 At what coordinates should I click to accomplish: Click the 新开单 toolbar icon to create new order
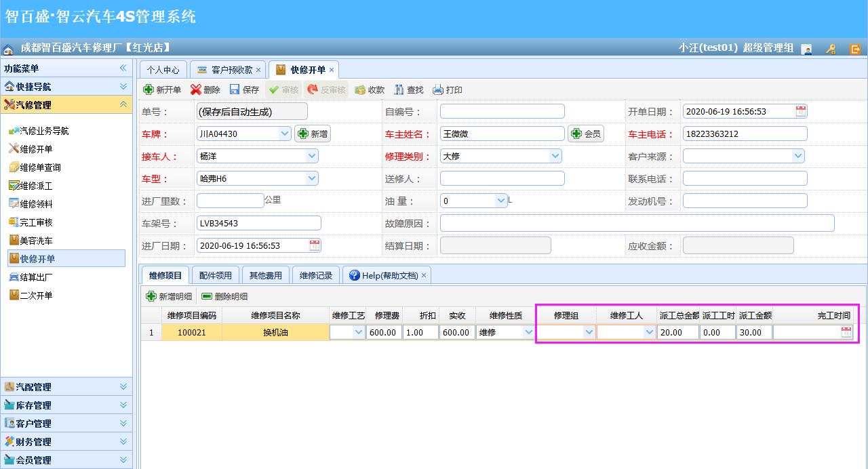(x=161, y=89)
